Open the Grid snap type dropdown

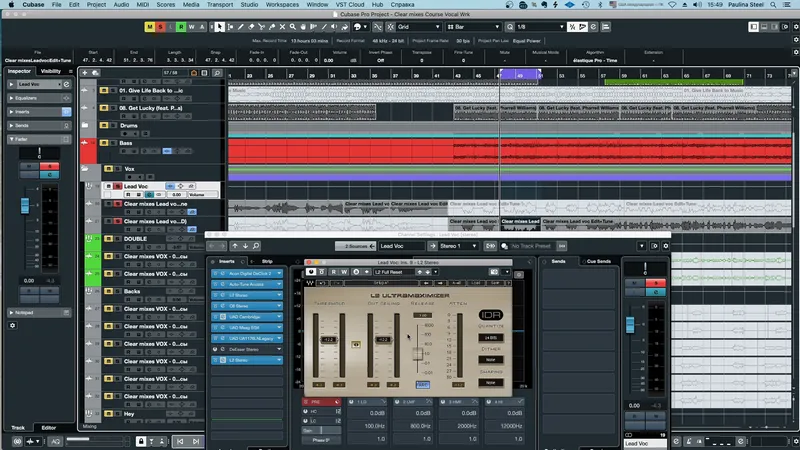418,27
